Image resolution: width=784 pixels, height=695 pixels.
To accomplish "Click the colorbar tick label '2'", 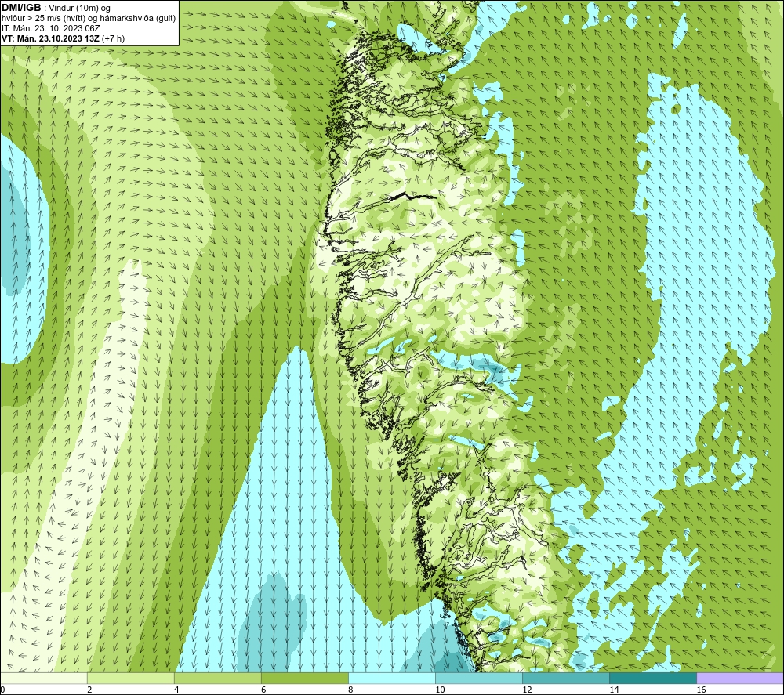I will (89, 690).
